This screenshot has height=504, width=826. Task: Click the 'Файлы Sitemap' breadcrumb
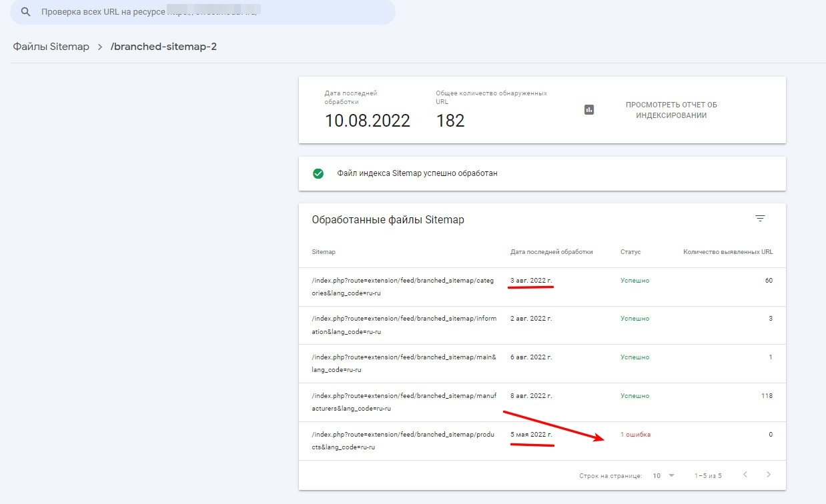(50, 47)
